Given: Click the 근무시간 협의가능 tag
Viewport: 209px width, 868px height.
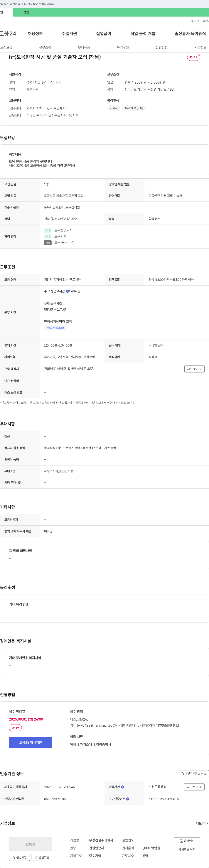Looking at the screenshot, I should [x=55, y=328].
